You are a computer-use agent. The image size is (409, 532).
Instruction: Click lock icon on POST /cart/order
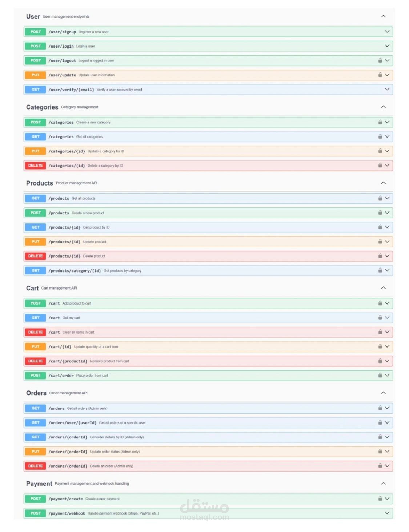tap(380, 375)
